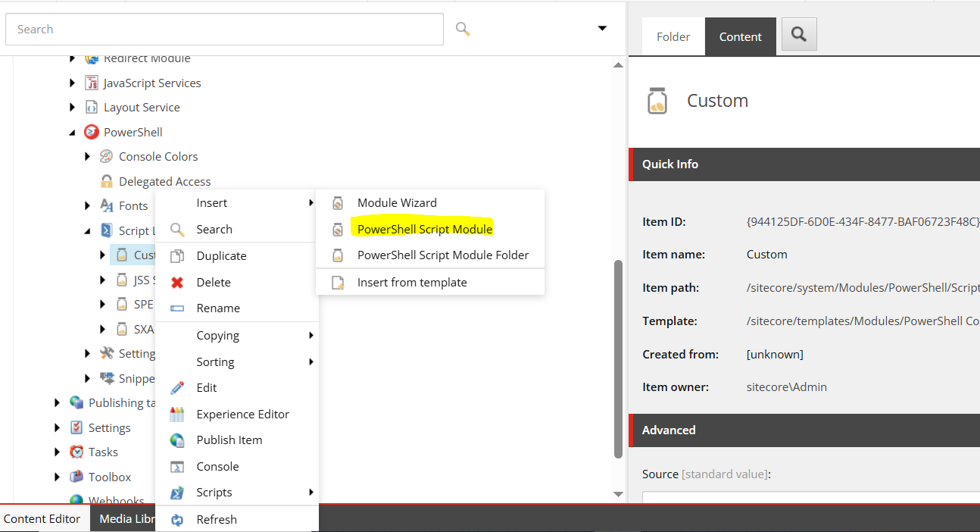This screenshot has height=532, width=980.
Task: Select the Delegated Access tree item
Action: [164, 181]
